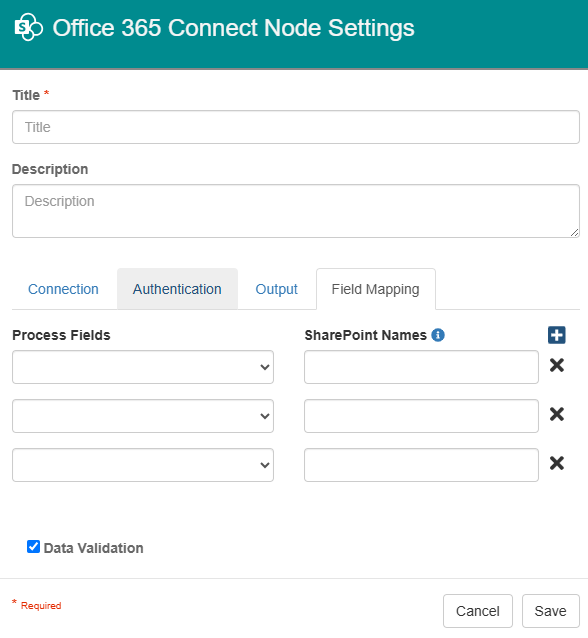
Task: Click the Data Validation label text
Action: [x=94, y=548]
